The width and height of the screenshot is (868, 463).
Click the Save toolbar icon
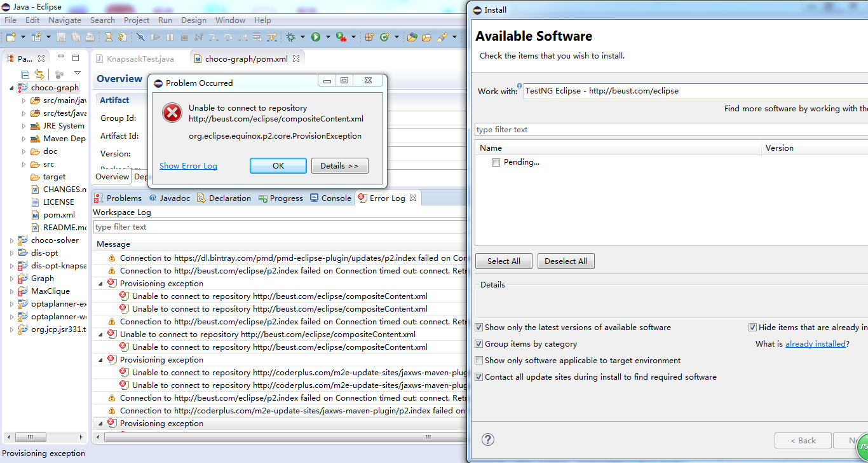[x=61, y=37]
